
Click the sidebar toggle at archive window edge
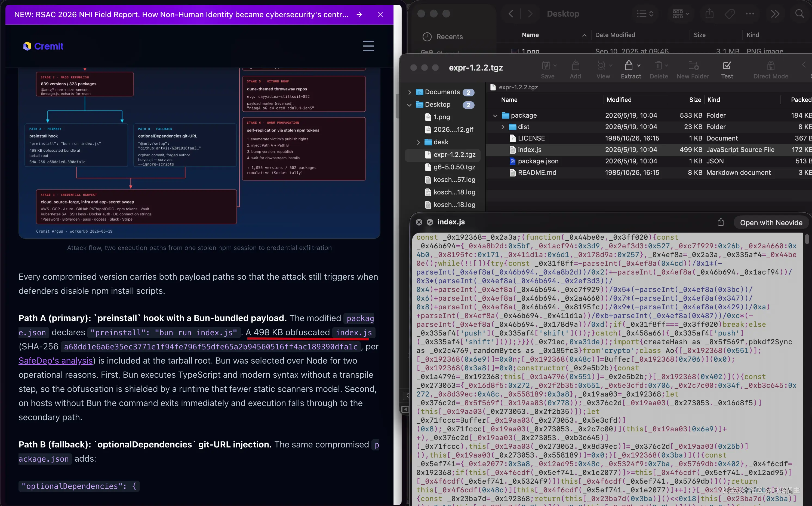(x=405, y=409)
